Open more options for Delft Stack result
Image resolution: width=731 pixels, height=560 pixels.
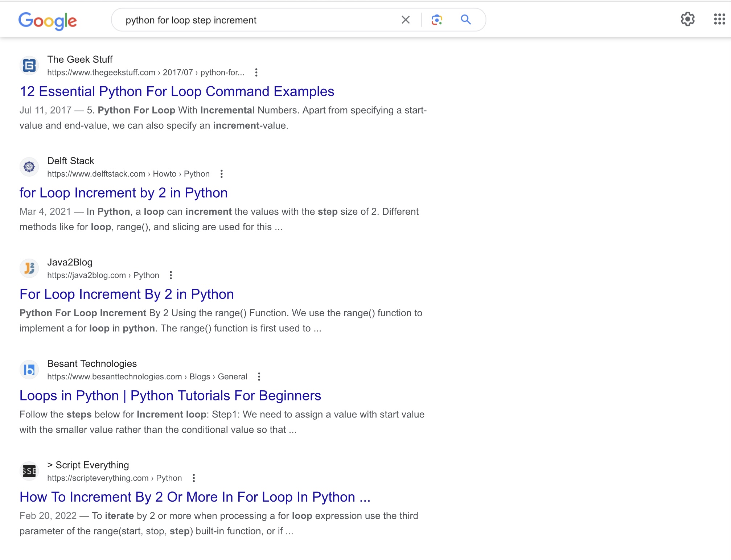(221, 174)
